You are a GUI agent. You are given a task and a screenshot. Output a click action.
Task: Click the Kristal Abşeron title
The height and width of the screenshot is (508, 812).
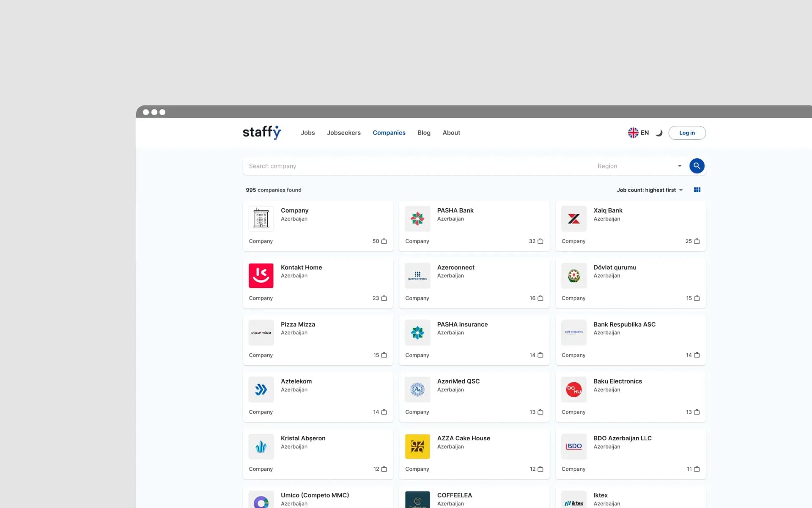[303, 439]
